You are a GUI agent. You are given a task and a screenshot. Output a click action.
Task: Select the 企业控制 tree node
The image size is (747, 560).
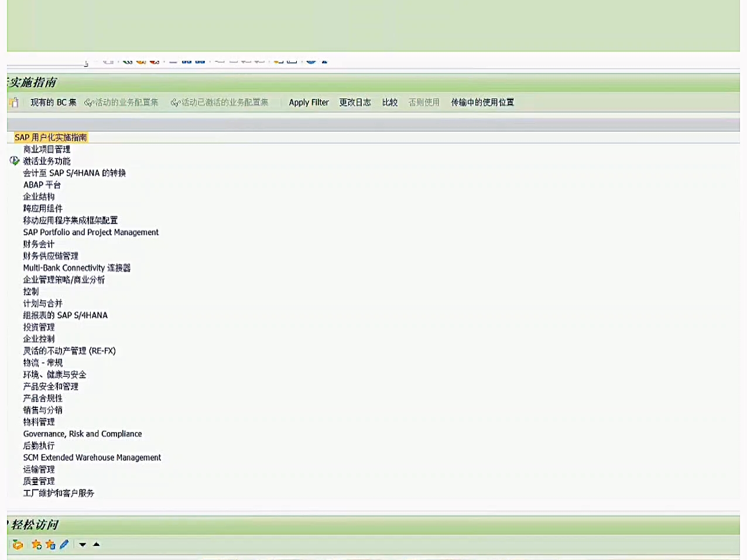(x=39, y=339)
